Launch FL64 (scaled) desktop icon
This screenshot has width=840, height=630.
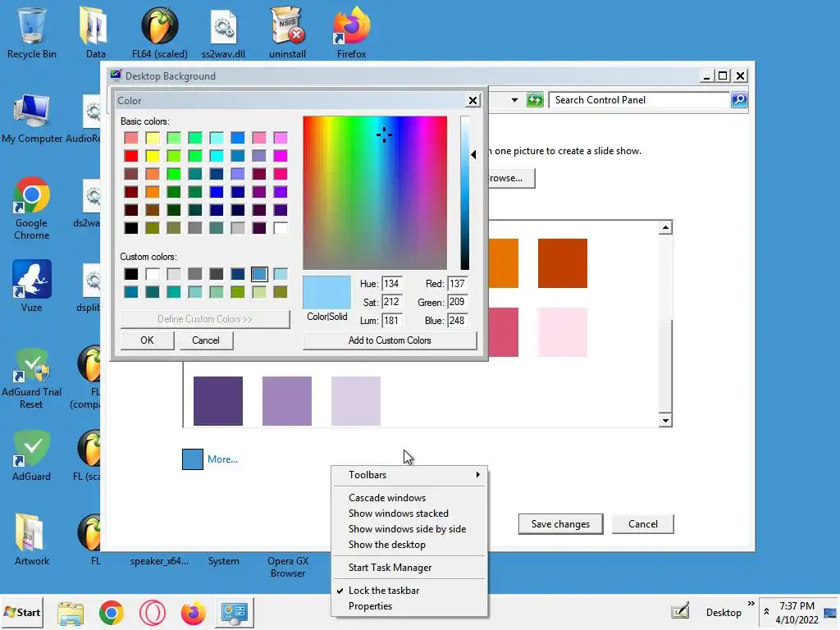[160, 32]
